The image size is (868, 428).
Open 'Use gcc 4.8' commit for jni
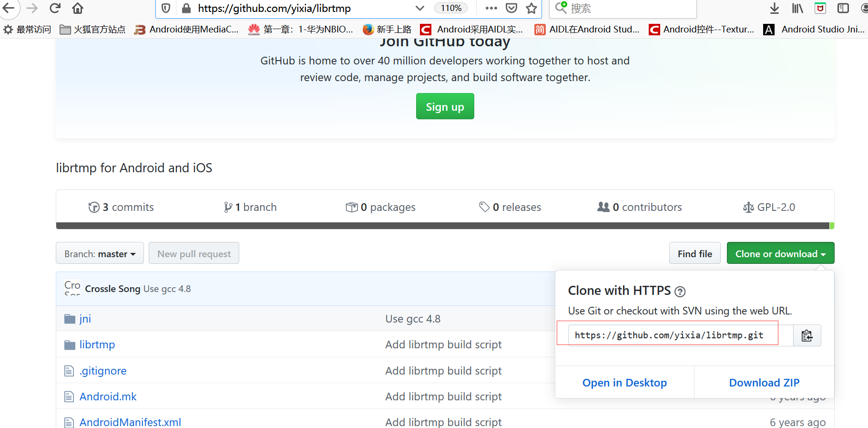(x=413, y=319)
